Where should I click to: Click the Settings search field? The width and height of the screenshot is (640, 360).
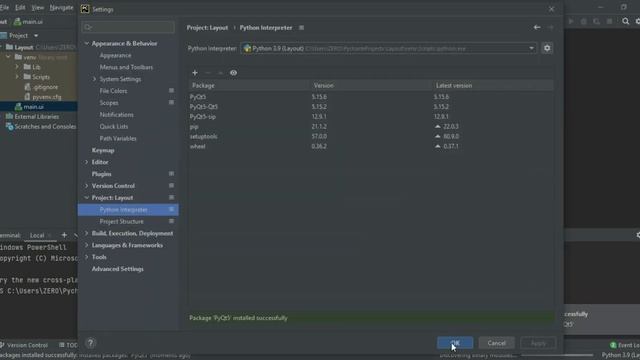tap(128, 27)
